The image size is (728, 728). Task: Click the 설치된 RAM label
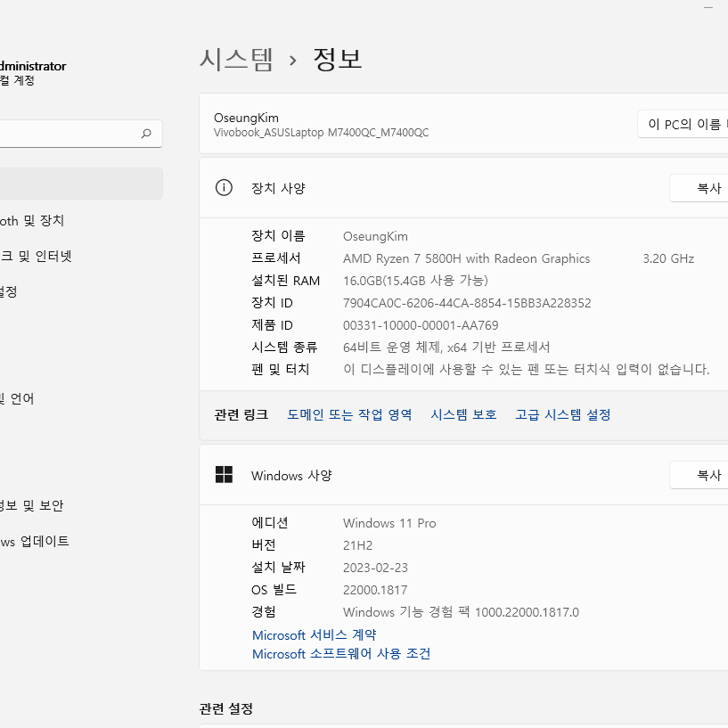(x=285, y=281)
